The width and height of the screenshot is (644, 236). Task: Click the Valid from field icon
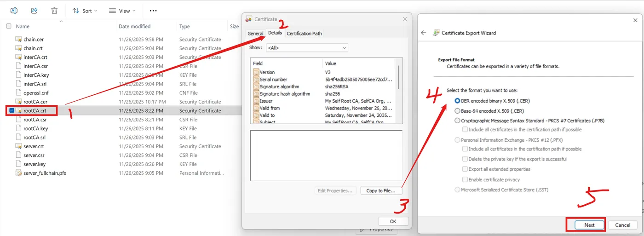pyautogui.click(x=256, y=108)
